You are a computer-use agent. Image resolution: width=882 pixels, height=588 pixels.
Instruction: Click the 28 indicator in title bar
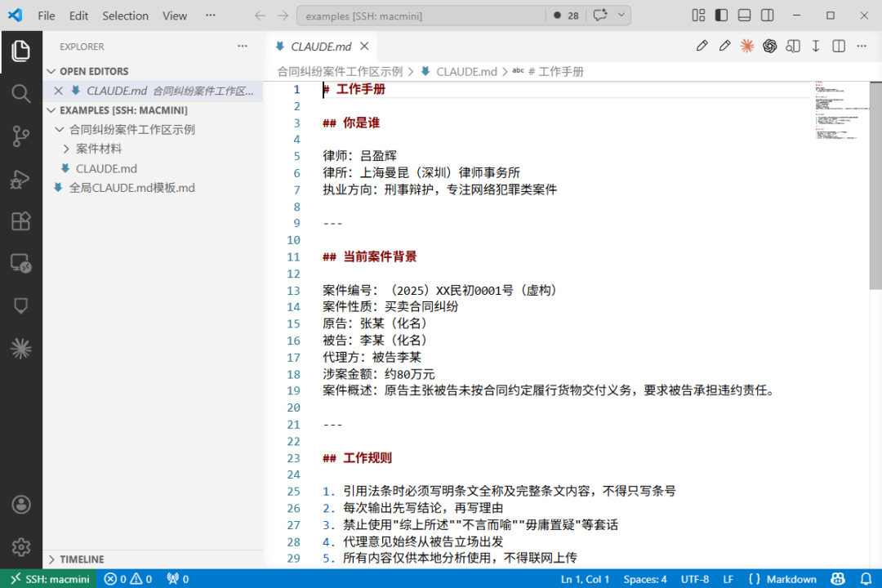pyautogui.click(x=566, y=16)
